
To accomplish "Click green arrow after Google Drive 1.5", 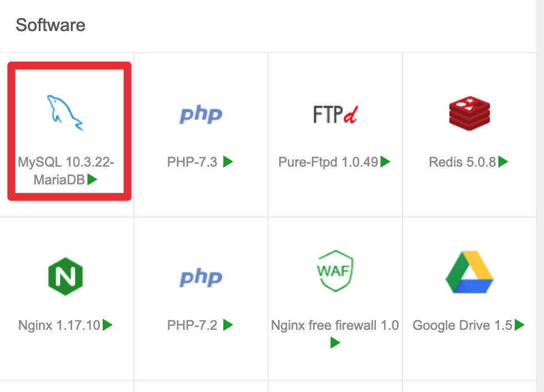I will (520, 325).
